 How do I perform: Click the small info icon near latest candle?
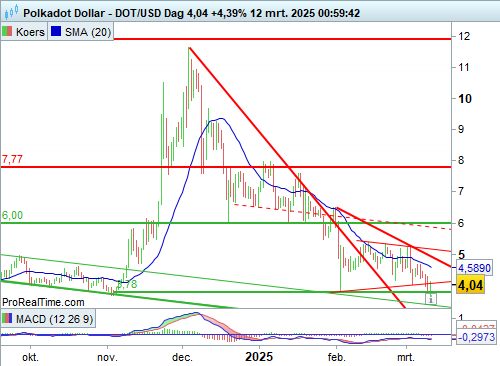pos(431,299)
